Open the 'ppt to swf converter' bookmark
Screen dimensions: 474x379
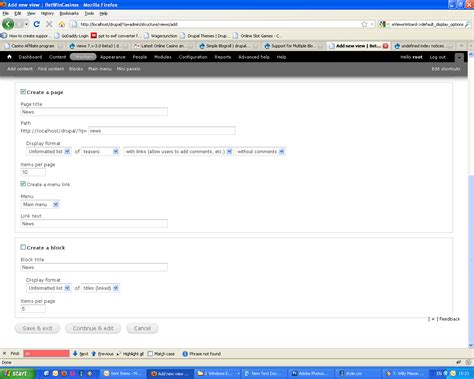pyautogui.click(x=116, y=36)
